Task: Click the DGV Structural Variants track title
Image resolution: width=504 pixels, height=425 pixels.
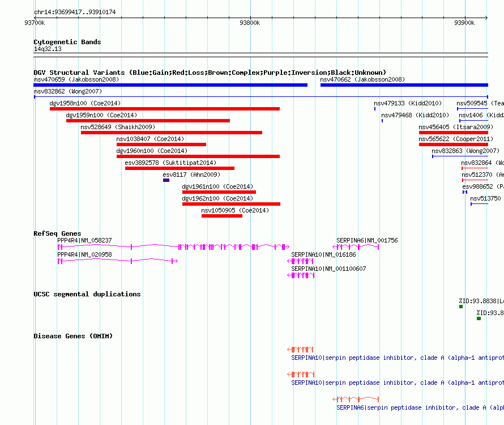Action: click(x=210, y=73)
